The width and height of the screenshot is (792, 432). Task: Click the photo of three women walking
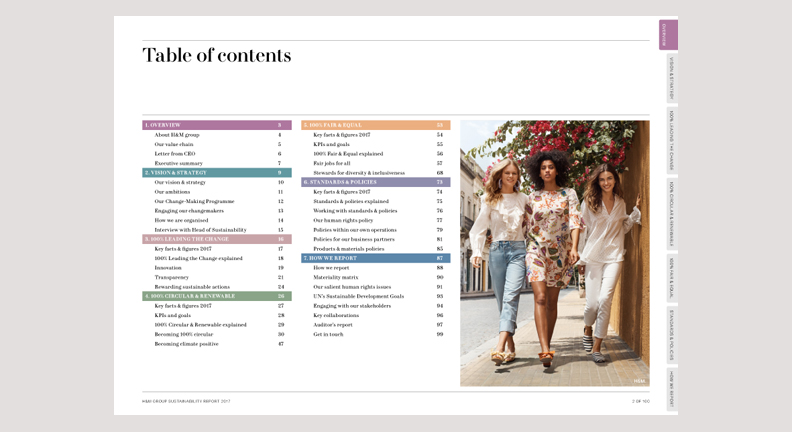[x=555, y=253]
